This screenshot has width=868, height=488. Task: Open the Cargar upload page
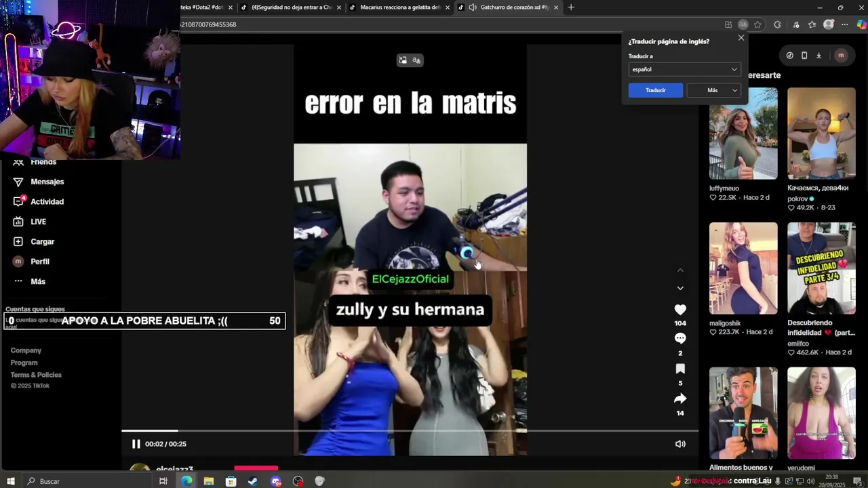click(34, 241)
